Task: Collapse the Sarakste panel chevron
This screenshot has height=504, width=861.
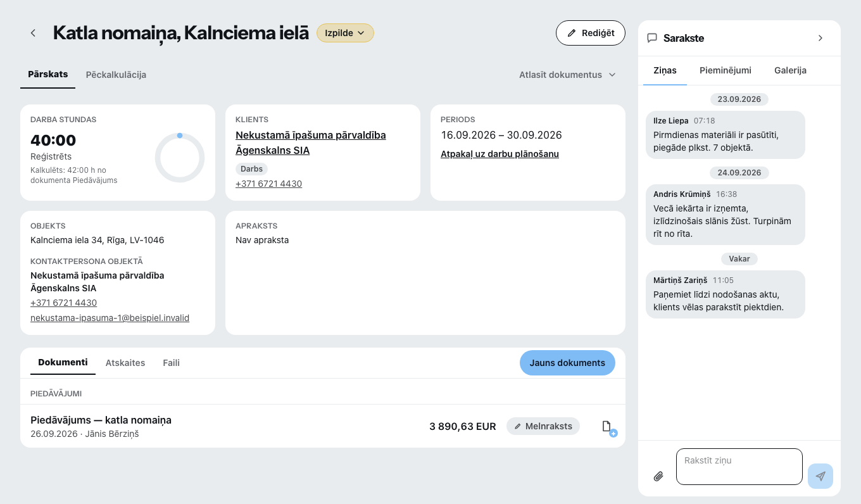Action: click(x=820, y=38)
